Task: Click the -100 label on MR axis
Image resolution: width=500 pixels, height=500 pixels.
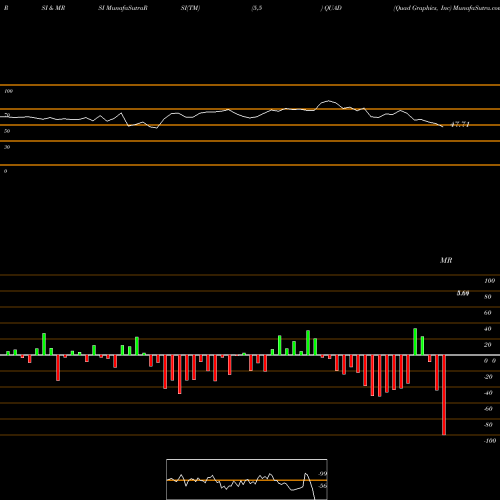Action: 490,441
